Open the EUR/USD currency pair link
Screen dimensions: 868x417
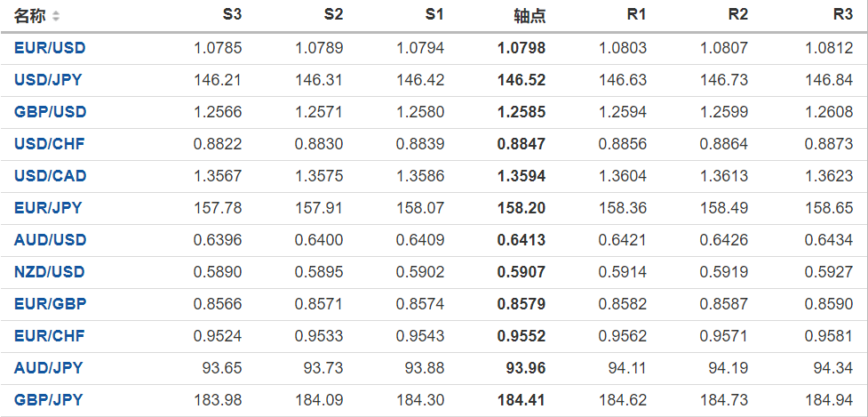click(x=50, y=48)
